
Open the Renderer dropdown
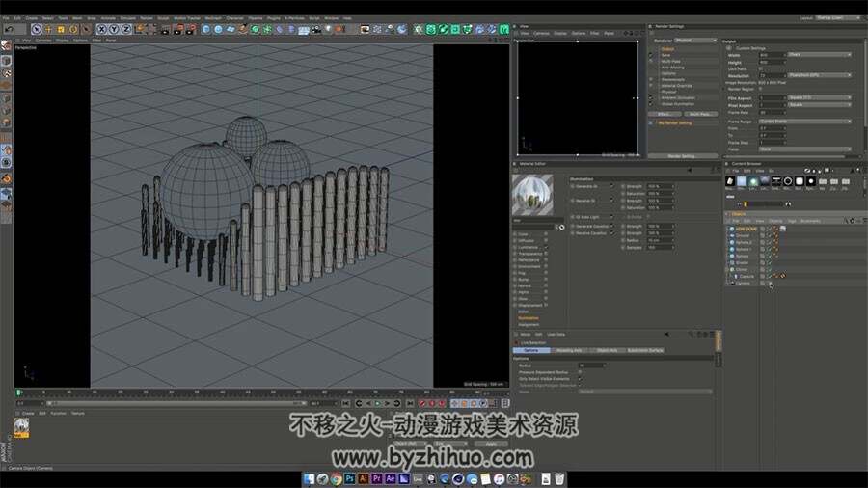click(695, 41)
